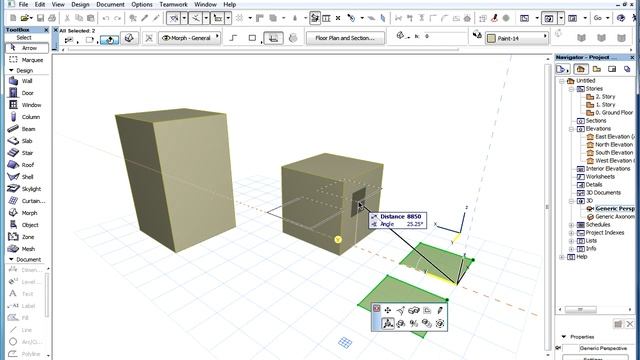Select the Stair tool

click(27, 153)
